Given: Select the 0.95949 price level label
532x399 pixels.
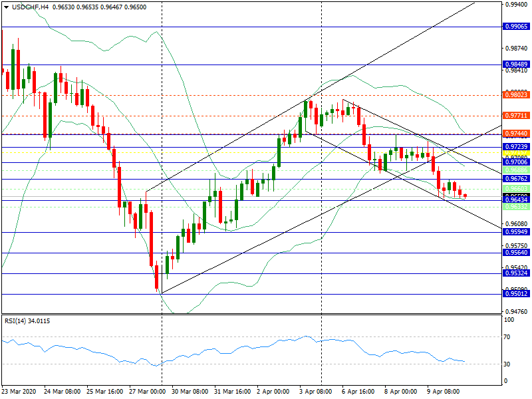Looking at the screenshot, I should 516,232.
